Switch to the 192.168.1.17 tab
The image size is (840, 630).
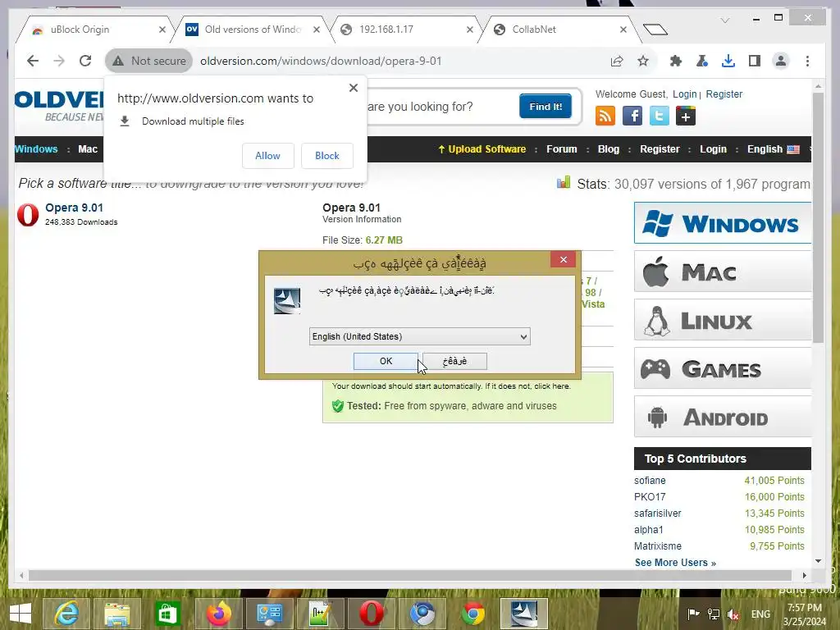(406, 30)
